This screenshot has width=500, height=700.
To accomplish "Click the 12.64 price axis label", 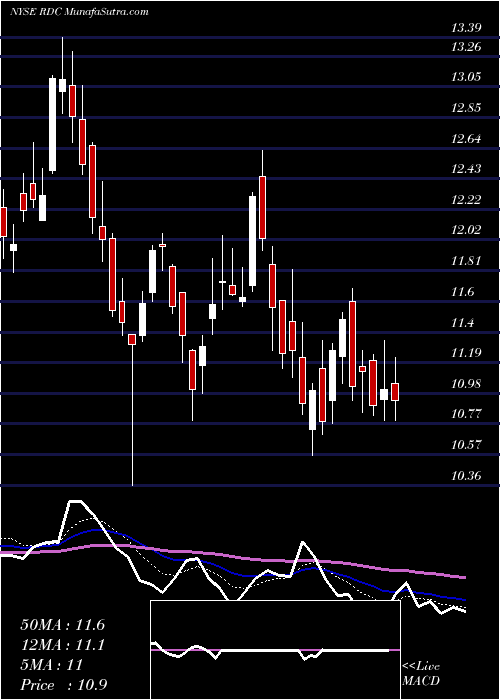I will click(466, 138).
